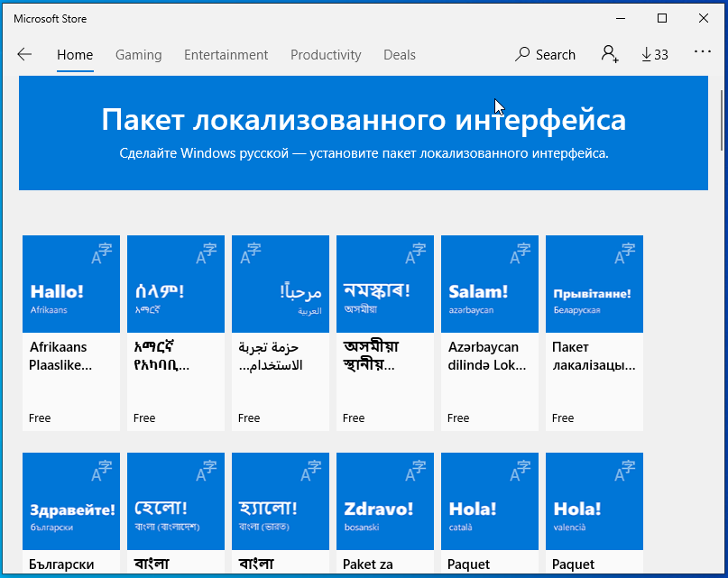Open the See more ellipsis menu

coord(703,52)
